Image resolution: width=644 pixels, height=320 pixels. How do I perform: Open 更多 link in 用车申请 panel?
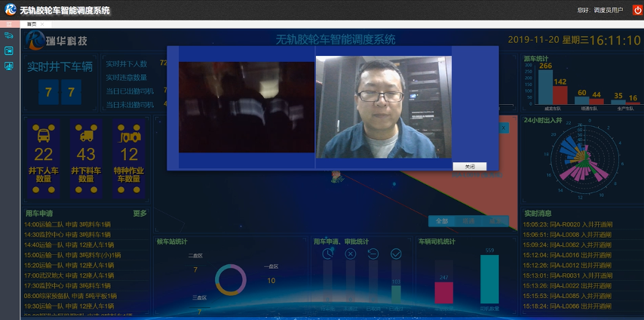[x=140, y=214]
